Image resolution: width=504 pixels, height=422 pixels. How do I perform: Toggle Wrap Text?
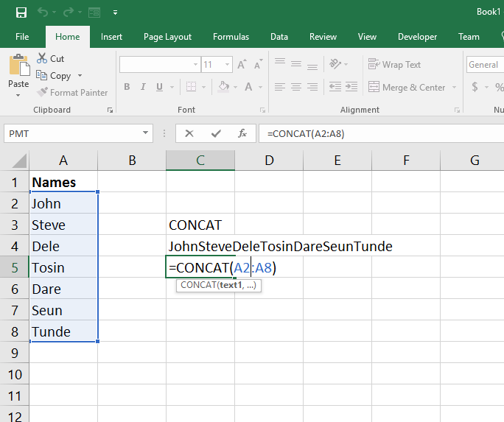pos(394,64)
